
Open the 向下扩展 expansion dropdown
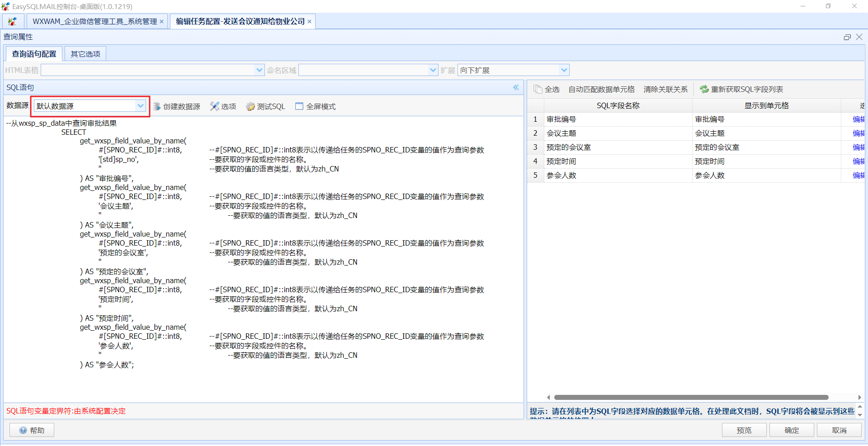tap(564, 70)
